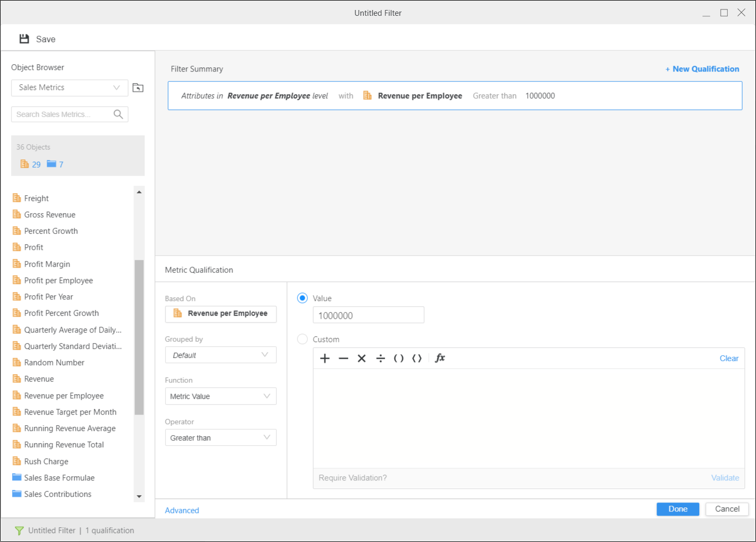Open the Sales Base Formulae folder
Viewport: 756px width, 542px height.
pyautogui.click(x=59, y=478)
